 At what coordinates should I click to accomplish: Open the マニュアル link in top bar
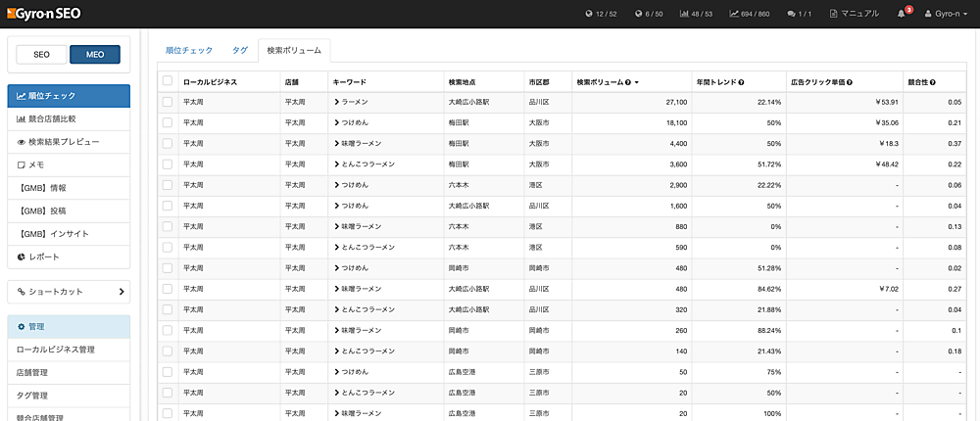[x=854, y=14]
